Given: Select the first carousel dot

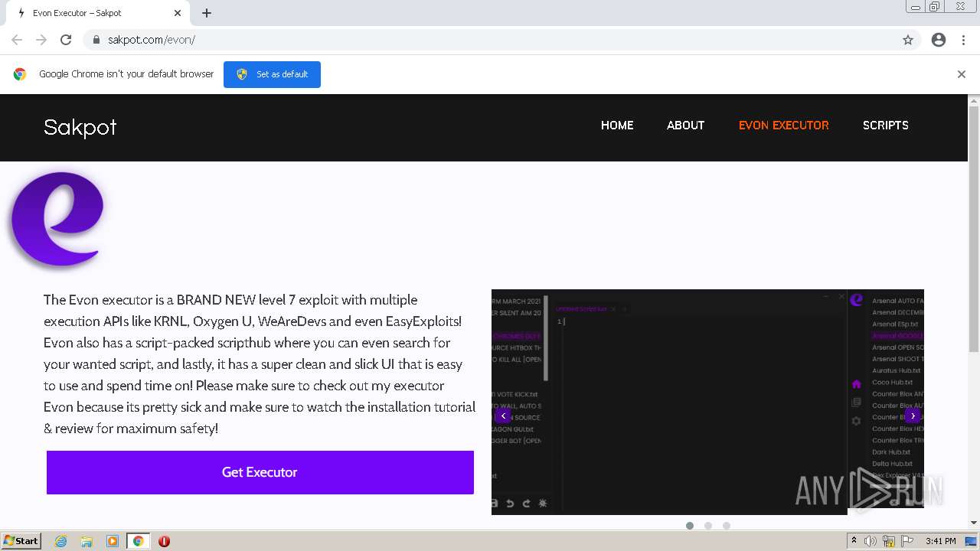Looking at the screenshot, I should tap(690, 526).
